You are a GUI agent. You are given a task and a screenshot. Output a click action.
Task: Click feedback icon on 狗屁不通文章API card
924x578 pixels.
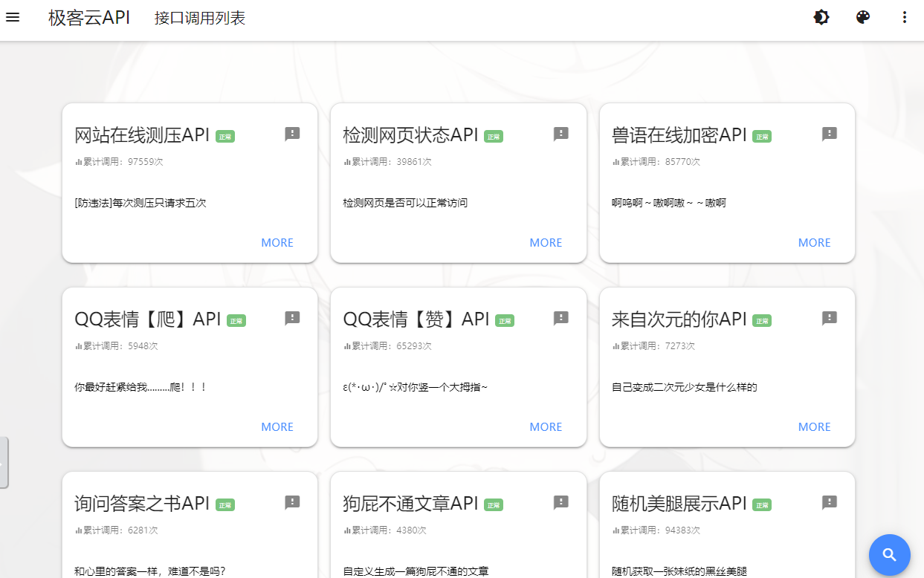pos(561,502)
